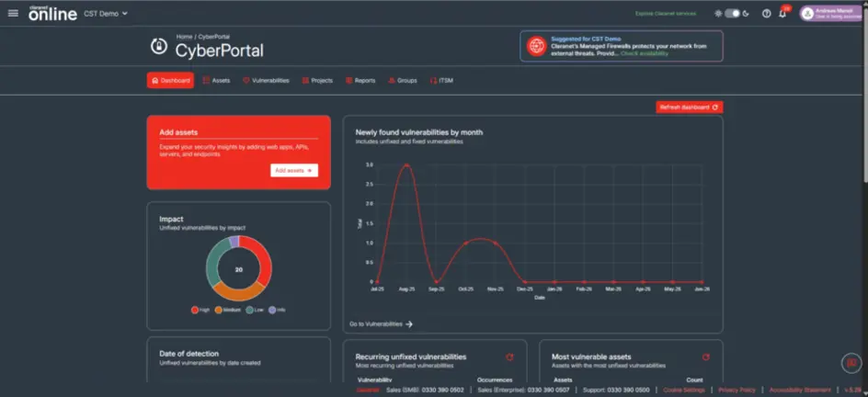Refresh the Most vulnerable assets card
The height and width of the screenshot is (397, 868).
[x=706, y=357]
